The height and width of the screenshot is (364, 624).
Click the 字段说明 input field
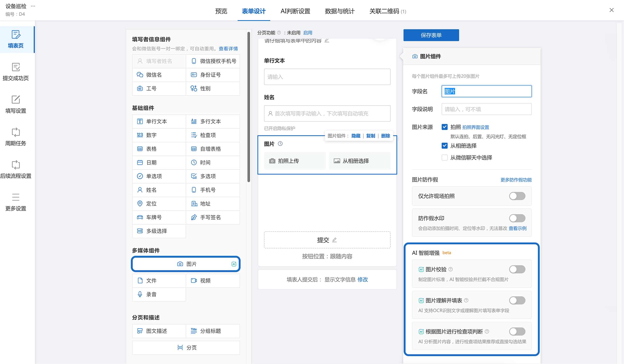click(487, 109)
